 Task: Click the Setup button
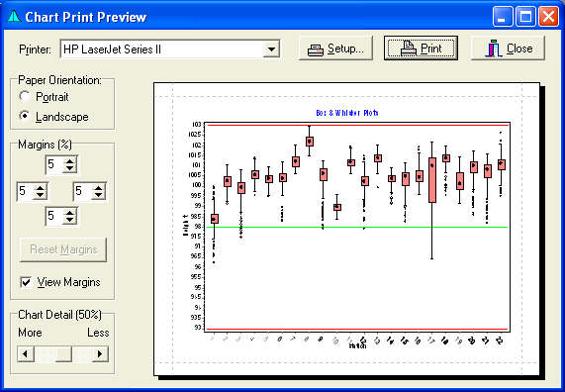[335, 49]
